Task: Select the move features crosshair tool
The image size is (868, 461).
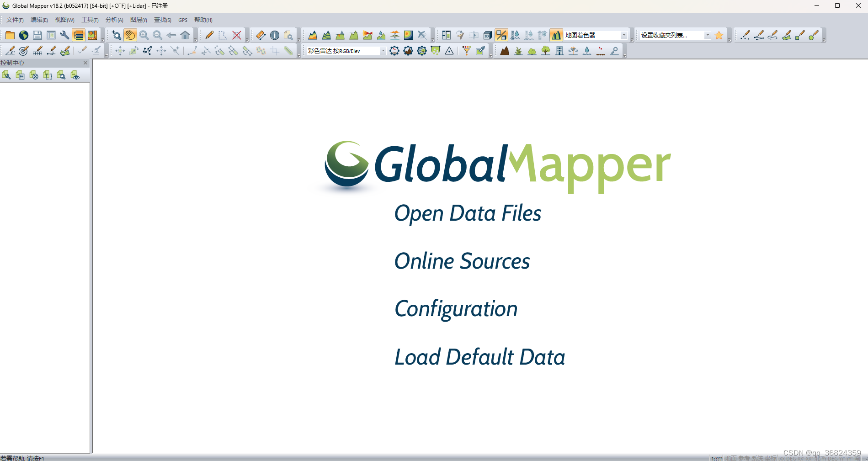Action: click(120, 51)
